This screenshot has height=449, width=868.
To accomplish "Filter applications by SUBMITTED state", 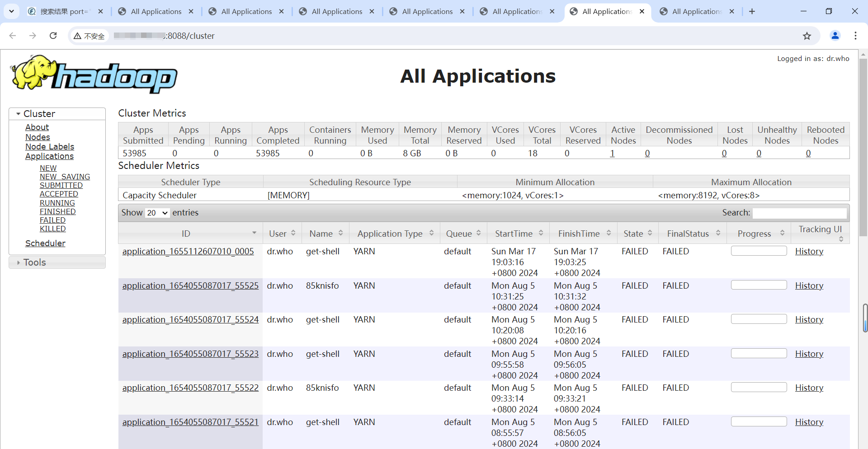I will pyautogui.click(x=61, y=185).
